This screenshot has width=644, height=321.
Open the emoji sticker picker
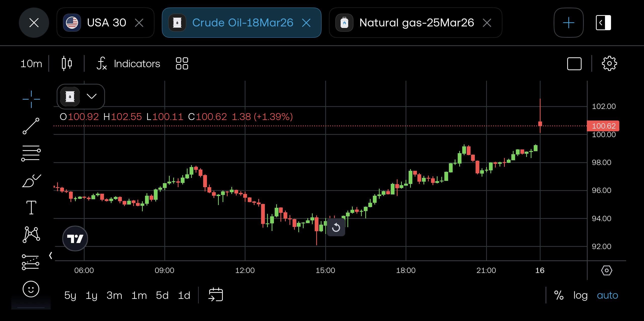(x=31, y=289)
